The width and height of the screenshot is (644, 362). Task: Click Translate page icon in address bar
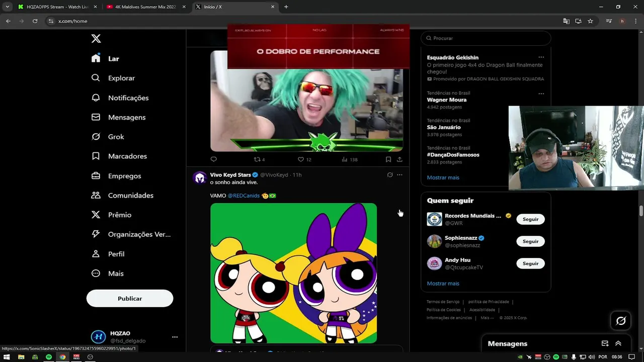567,21
